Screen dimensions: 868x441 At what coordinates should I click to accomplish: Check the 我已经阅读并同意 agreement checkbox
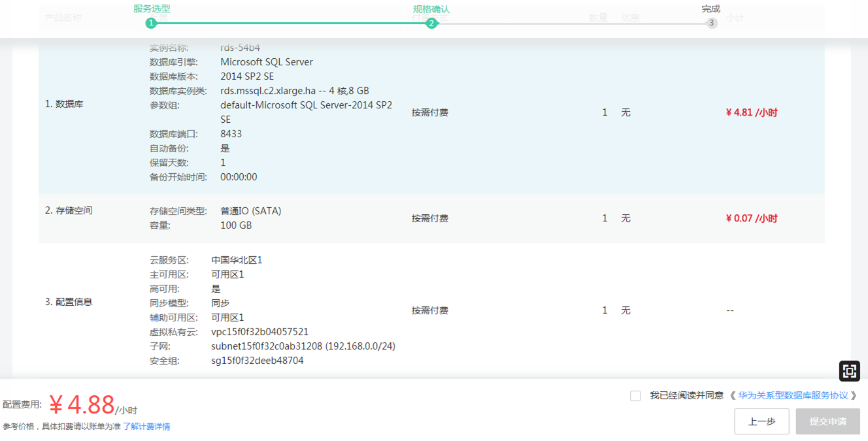click(633, 395)
